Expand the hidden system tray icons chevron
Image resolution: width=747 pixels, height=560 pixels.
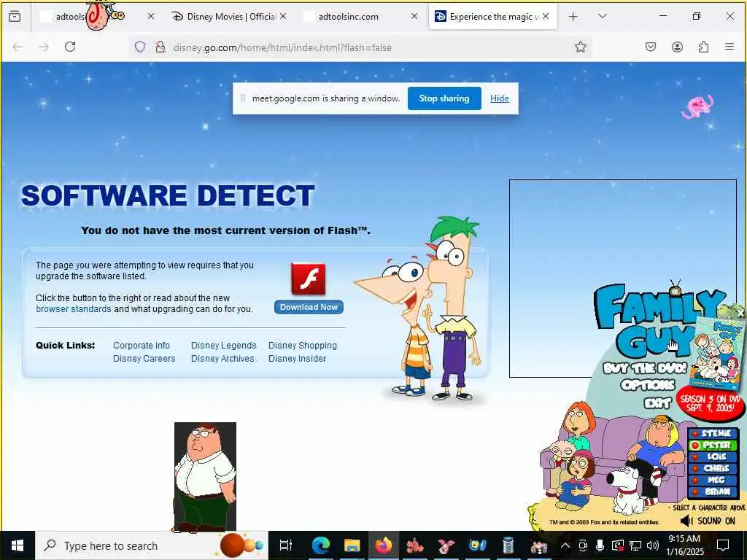[565, 545]
